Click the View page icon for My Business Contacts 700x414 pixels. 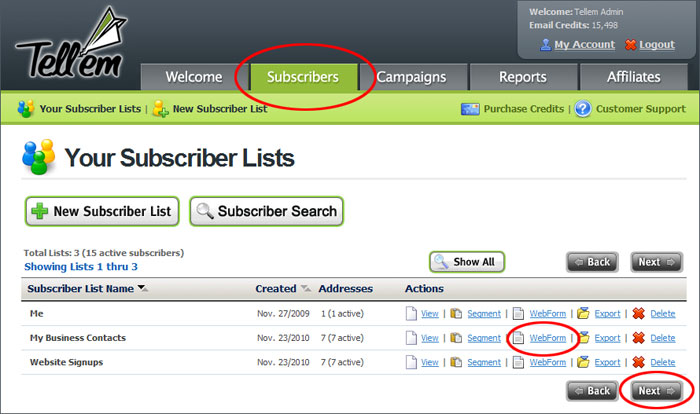click(x=411, y=338)
